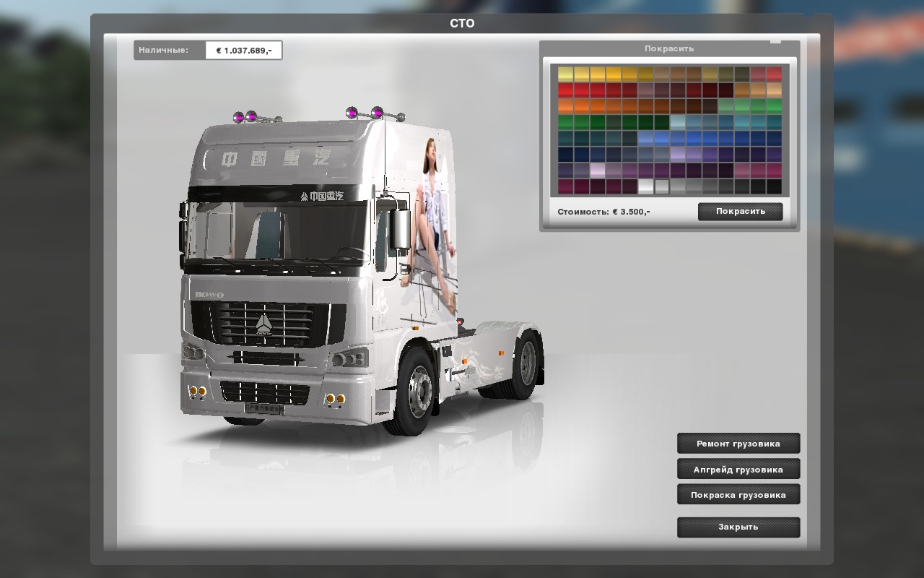
Task: Pick the pure white swatch in the bottom row
Action: 645,186
